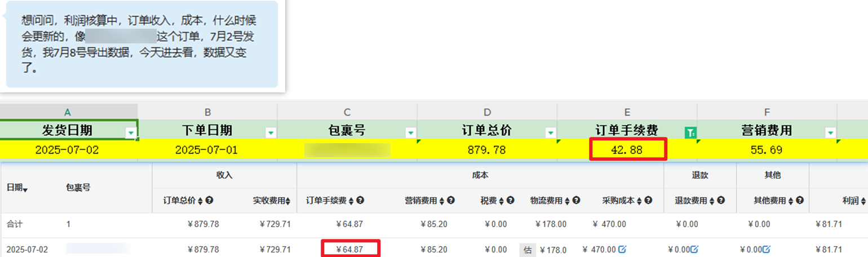Select spreadsheet column C header
Screen dimensions: 868x257
(347, 112)
